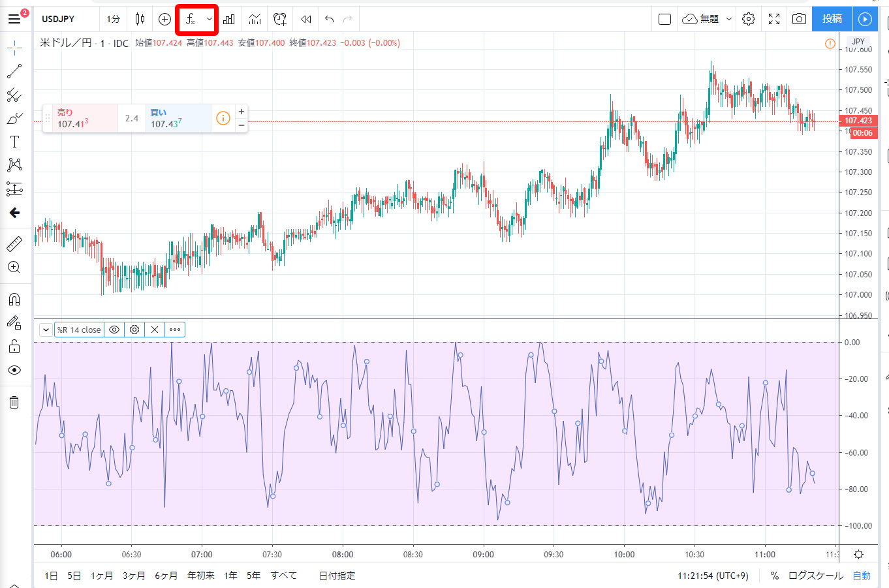Toggle %R indicator visibility eye
Image resolution: width=889 pixels, height=588 pixels.
coord(114,330)
